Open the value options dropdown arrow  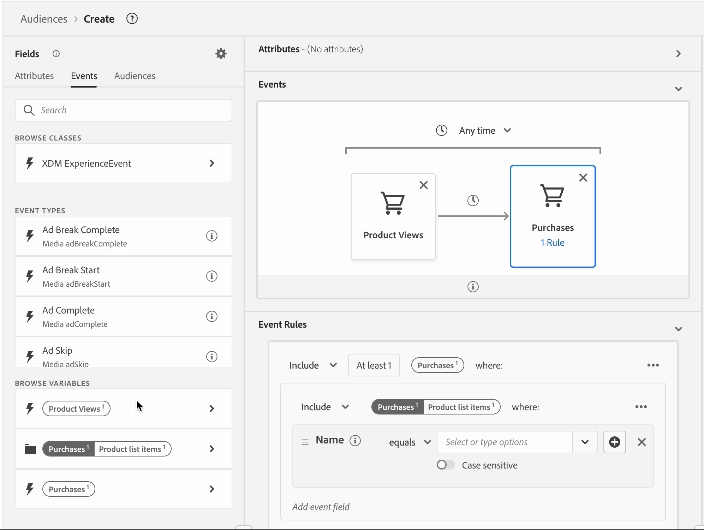point(585,442)
